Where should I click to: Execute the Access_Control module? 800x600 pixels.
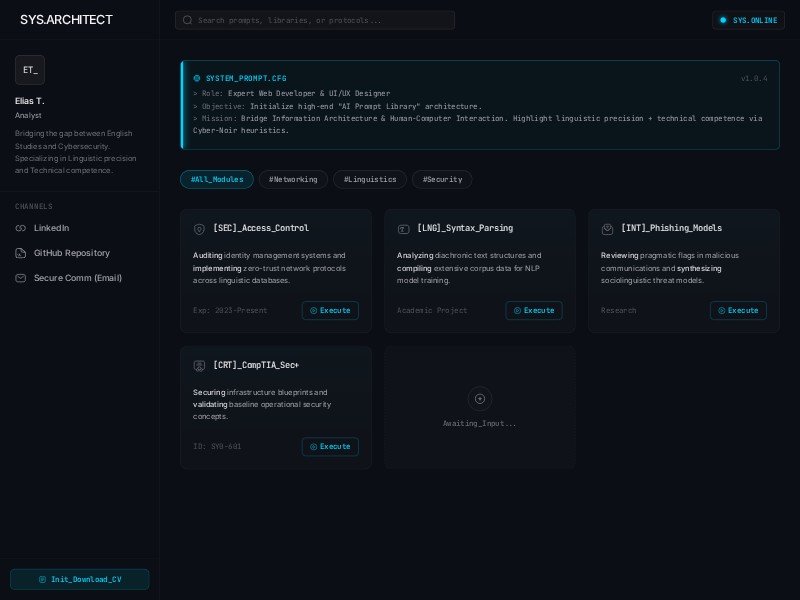click(x=330, y=311)
